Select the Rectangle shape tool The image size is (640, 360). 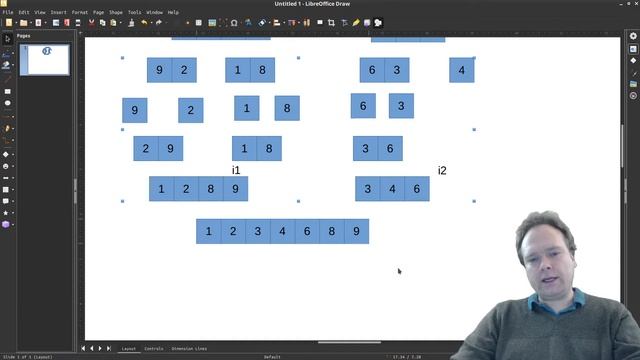pyautogui.click(x=7, y=91)
